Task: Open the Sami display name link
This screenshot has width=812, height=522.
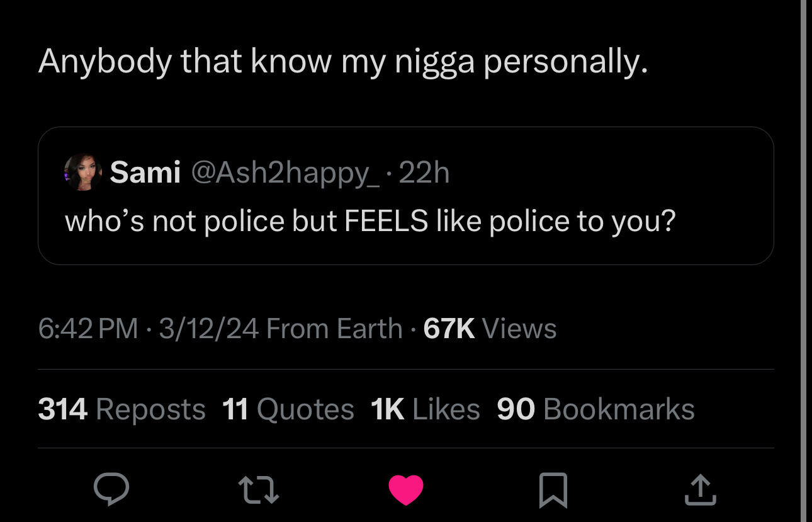Action: click(x=145, y=173)
